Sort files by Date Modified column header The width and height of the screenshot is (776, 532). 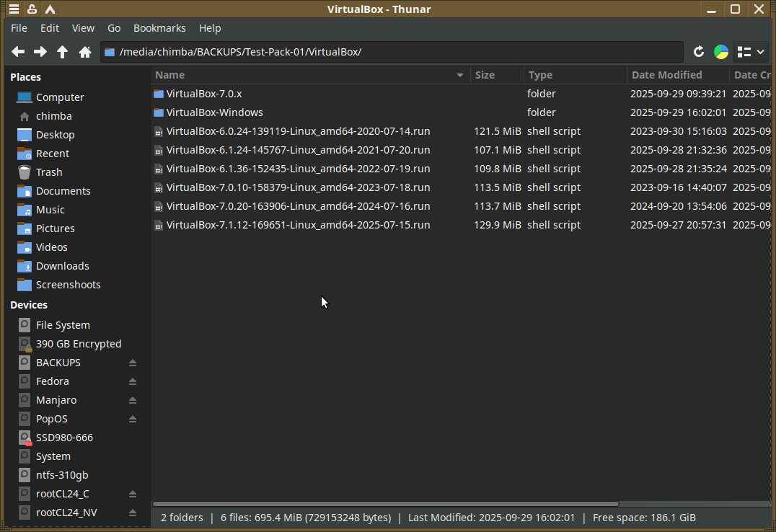point(677,75)
